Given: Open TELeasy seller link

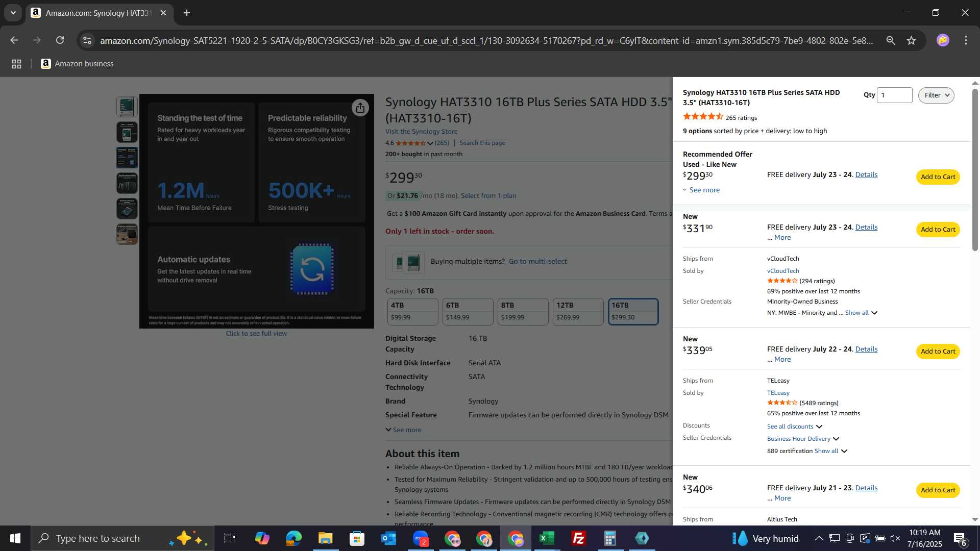Looking at the screenshot, I should (778, 393).
